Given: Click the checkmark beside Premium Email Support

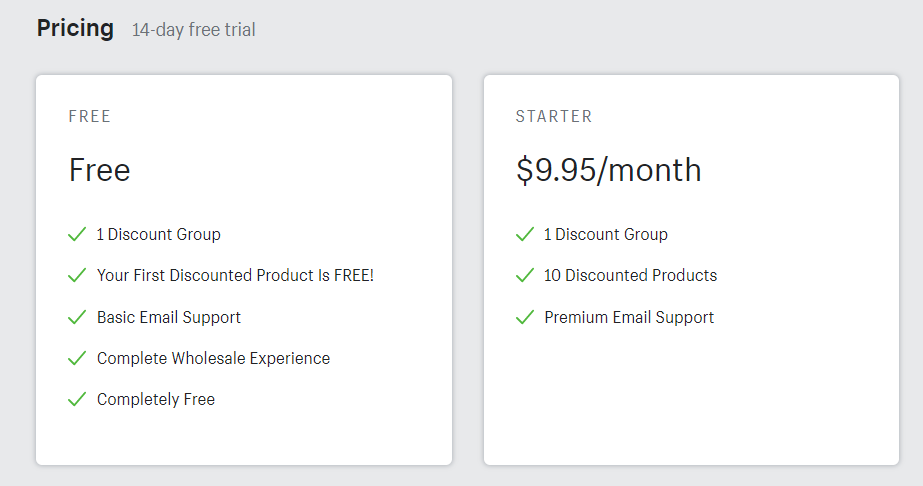Looking at the screenshot, I should click(525, 318).
